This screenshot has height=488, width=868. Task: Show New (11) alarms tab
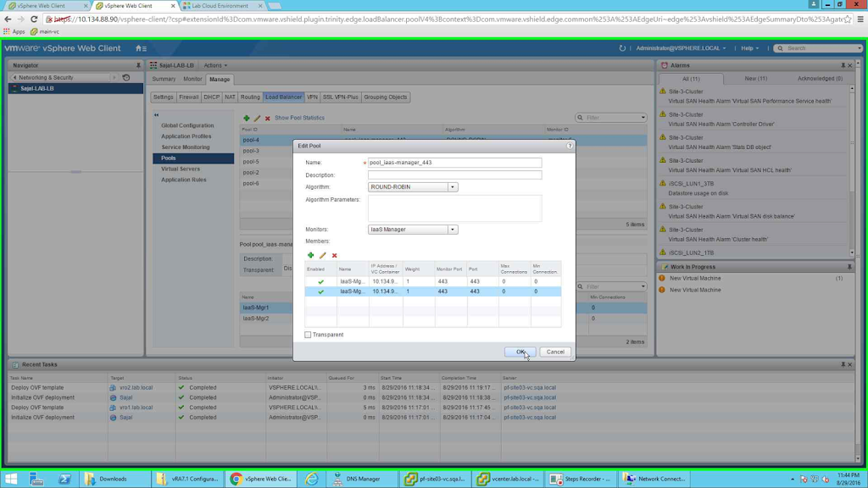755,79
